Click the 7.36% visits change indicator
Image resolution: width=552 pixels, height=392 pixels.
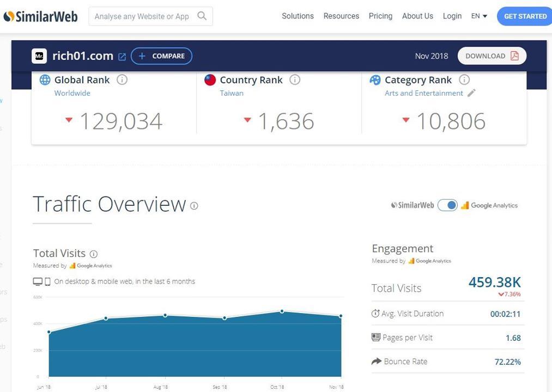[x=509, y=294]
